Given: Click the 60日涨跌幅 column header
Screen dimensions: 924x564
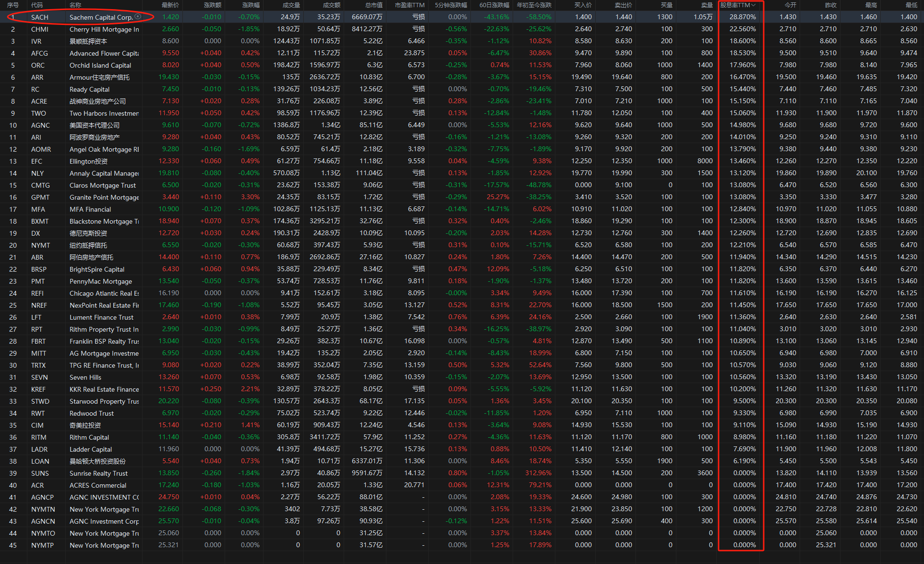Looking at the screenshot, I should 494,5.
